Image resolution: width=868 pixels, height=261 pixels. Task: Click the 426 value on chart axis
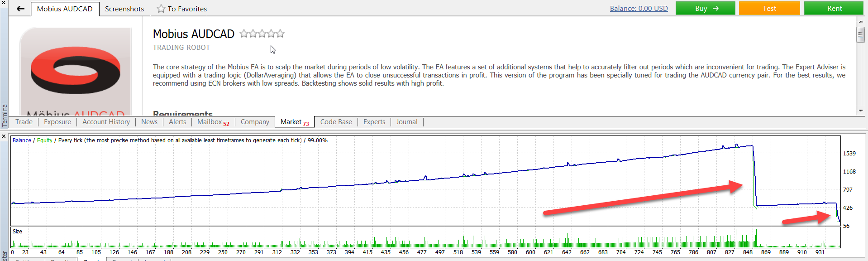tap(848, 208)
